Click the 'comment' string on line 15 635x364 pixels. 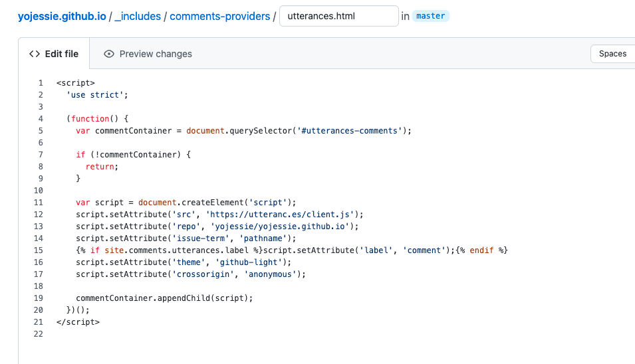[424, 250]
